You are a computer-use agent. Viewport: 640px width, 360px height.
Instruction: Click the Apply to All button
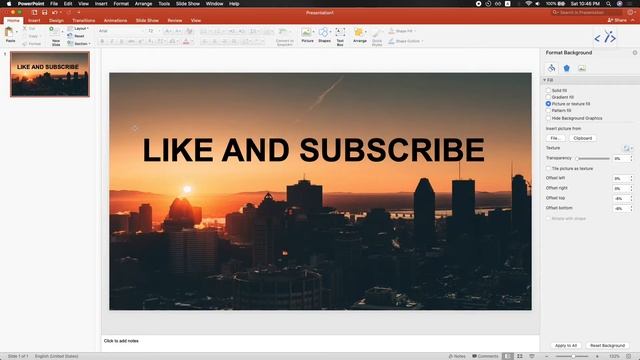[566, 345]
